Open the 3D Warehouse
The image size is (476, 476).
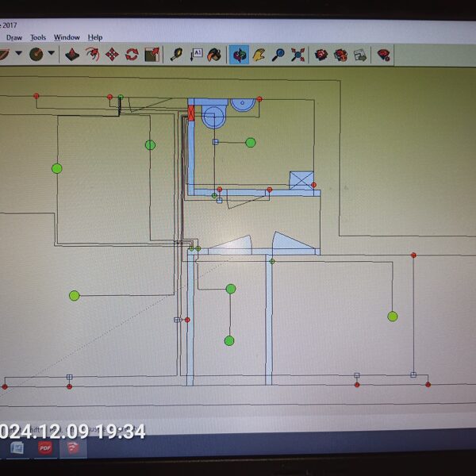321,54
